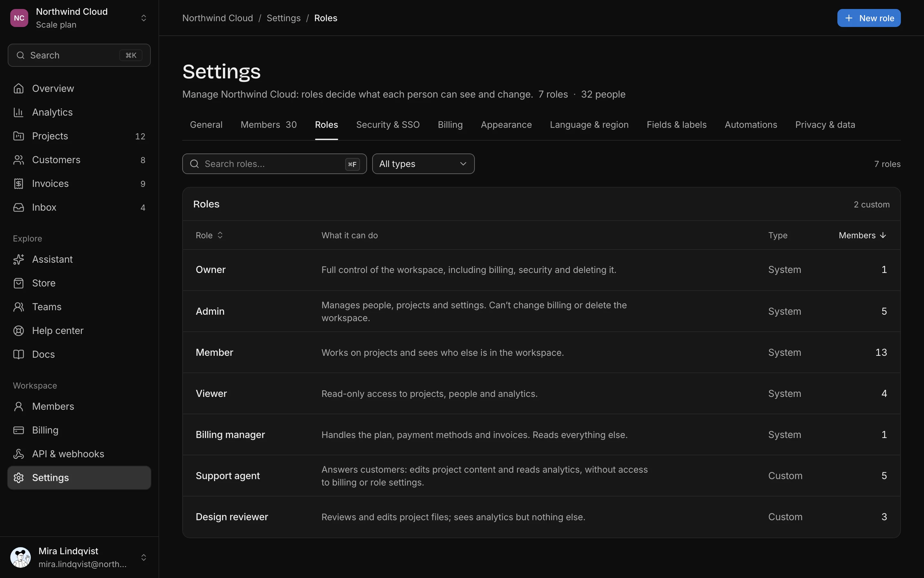Open the Owner role row
This screenshot has width=924, height=578.
pyautogui.click(x=542, y=270)
